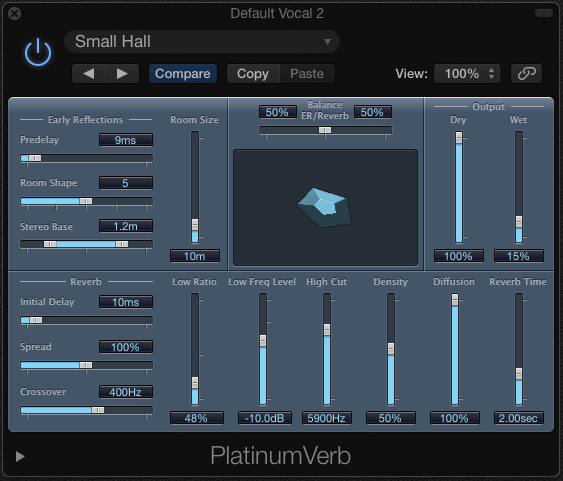Screen dimensions: 563x481
Task: Click the Balance ER/Reverb slider handle
Action: tap(325, 130)
